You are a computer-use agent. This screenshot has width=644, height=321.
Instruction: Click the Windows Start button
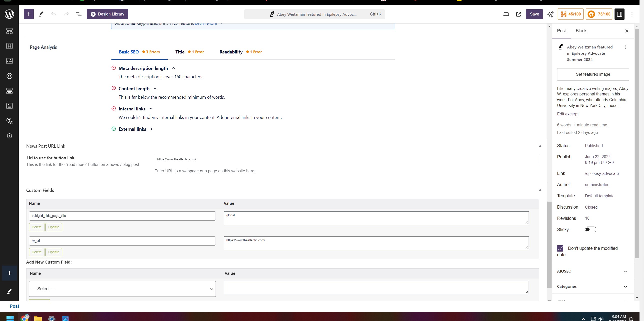coord(10,318)
